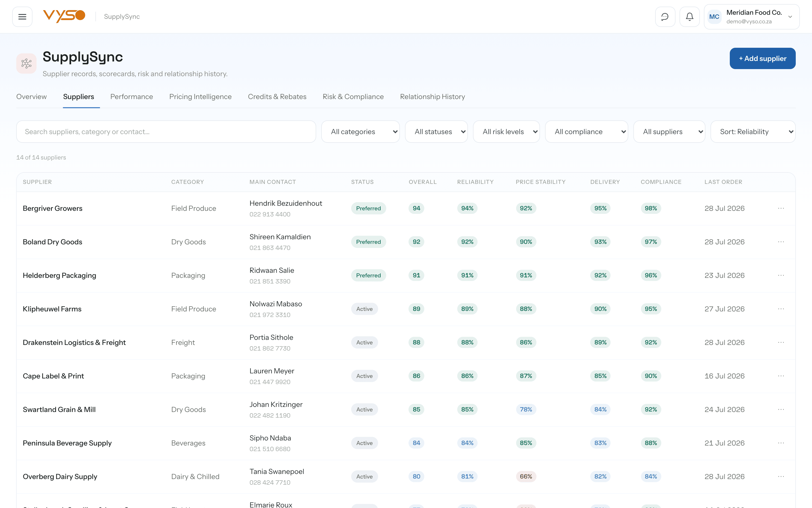Click the 98% compliance badge
The width and height of the screenshot is (812, 508).
pos(651,208)
